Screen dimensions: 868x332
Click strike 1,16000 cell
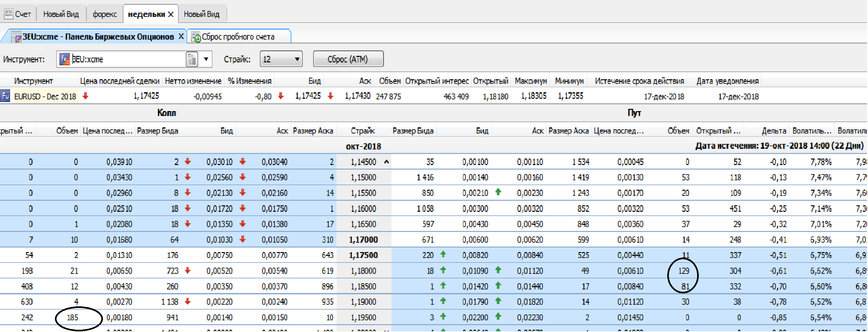(x=363, y=209)
